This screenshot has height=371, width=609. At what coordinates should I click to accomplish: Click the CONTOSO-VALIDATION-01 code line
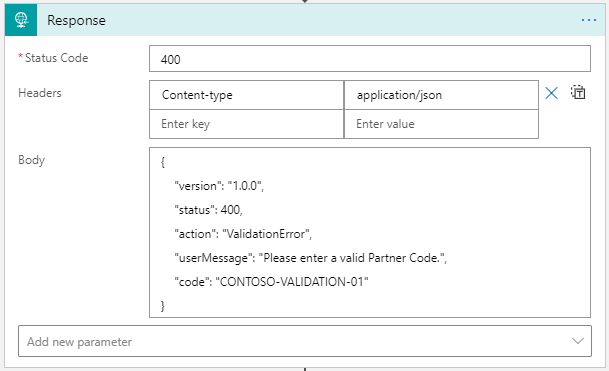coord(271,282)
